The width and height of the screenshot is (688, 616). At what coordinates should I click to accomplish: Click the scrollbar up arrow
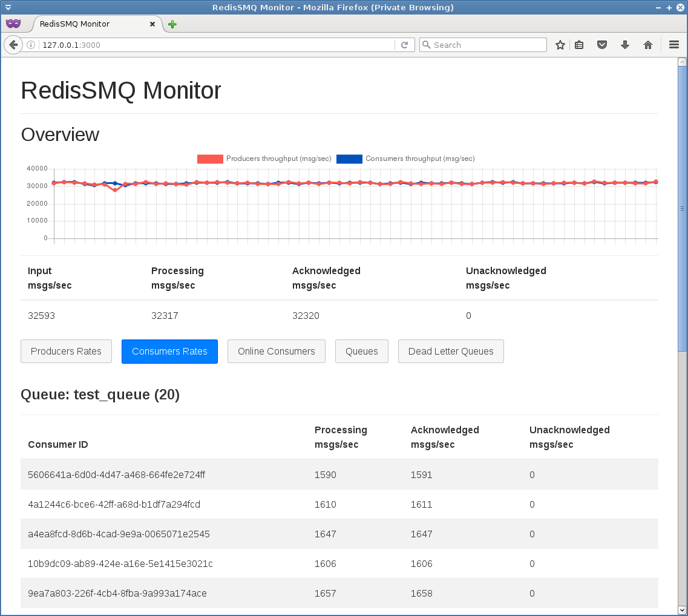(x=683, y=62)
